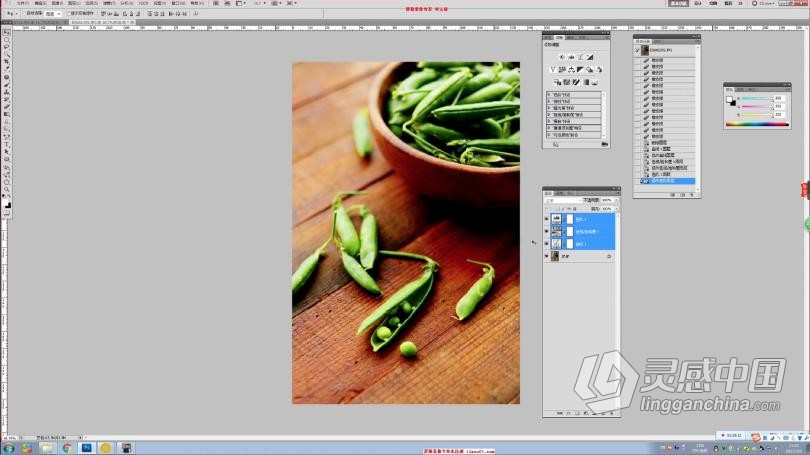The height and width of the screenshot is (455, 810).
Task: Add a Black & White adjustment
Action: (x=580, y=69)
